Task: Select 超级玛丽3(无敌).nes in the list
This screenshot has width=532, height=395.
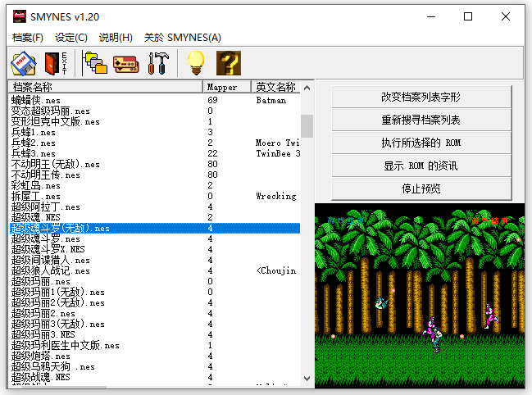Action: click(57, 324)
